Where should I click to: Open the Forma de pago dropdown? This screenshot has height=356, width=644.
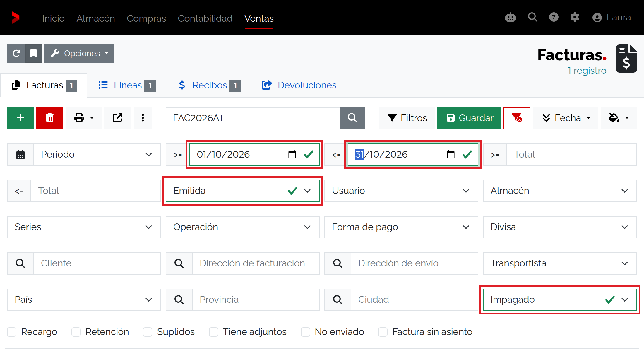click(401, 227)
